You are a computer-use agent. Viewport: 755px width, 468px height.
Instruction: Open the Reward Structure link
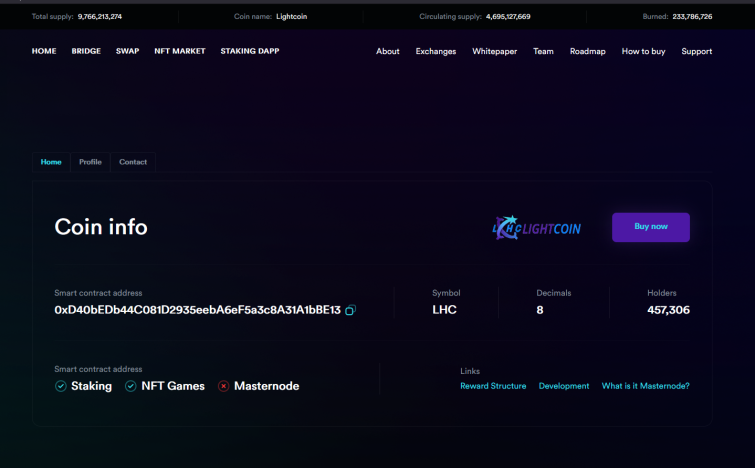click(x=493, y=386)
